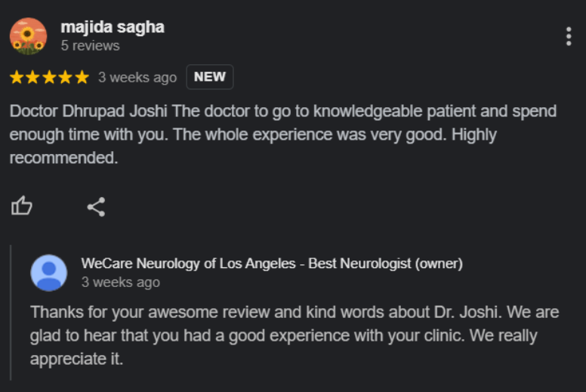Click the vertical bar left of owner reply
The image size is (586, 392).
point(11,311)
